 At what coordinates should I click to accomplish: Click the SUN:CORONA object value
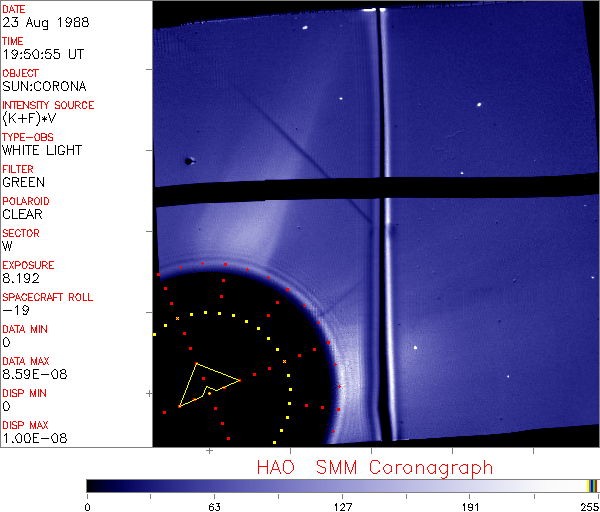point(42,87)
